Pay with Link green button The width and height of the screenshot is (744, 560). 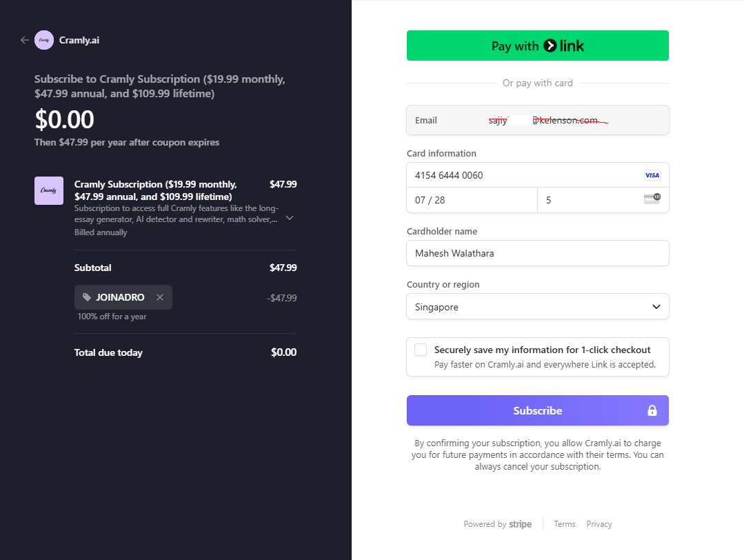tap(538, 46)
